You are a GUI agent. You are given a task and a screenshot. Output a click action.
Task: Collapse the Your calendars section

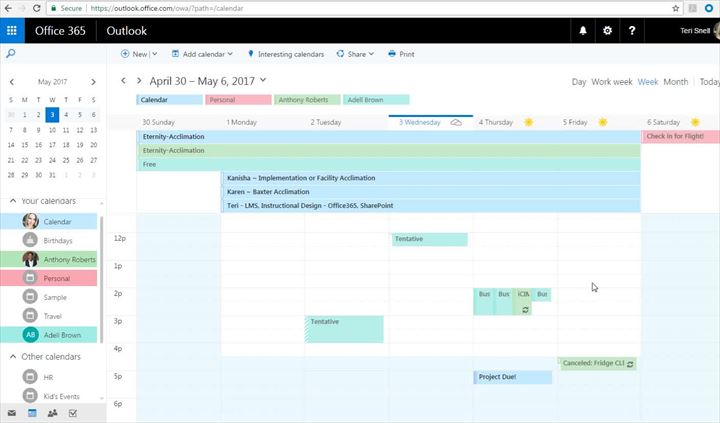[12, 201]
